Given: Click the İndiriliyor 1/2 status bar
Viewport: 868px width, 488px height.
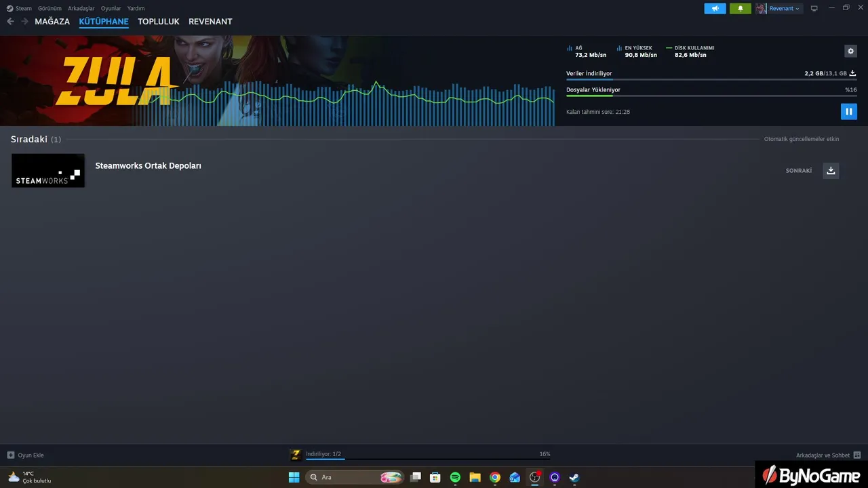Looking at the screenshot, I should coord(427,455).
